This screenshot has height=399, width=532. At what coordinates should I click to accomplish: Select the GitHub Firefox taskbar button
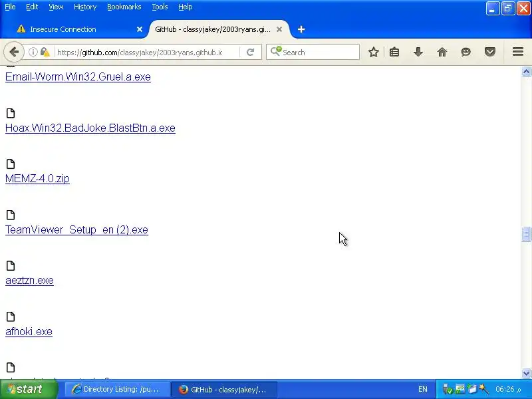tap(224, 390)
